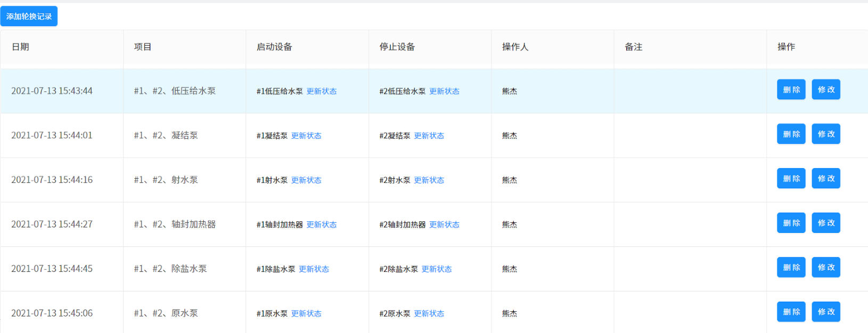Update status of #1轴封加热器
This screenshot has width=868, height=333.
[322, 224]
